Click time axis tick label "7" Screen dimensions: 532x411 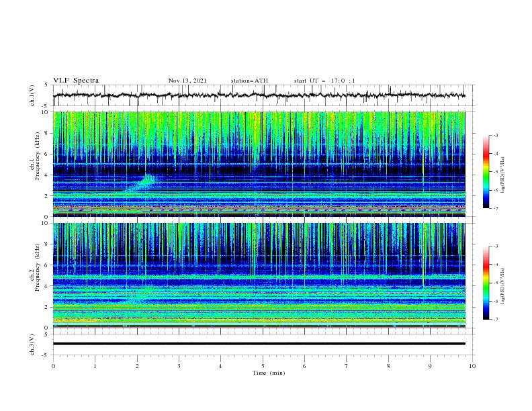[347, 366]
